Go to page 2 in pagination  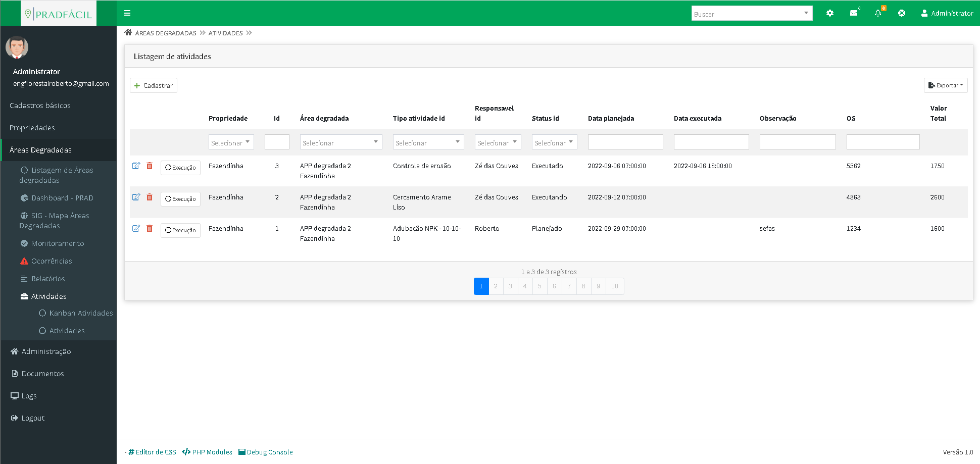[496, 286]
